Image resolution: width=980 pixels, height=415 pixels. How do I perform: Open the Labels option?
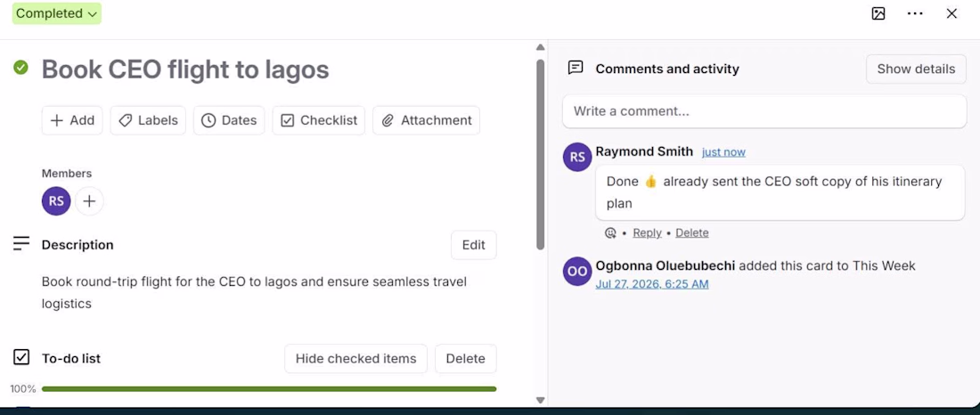coord(148,120)
